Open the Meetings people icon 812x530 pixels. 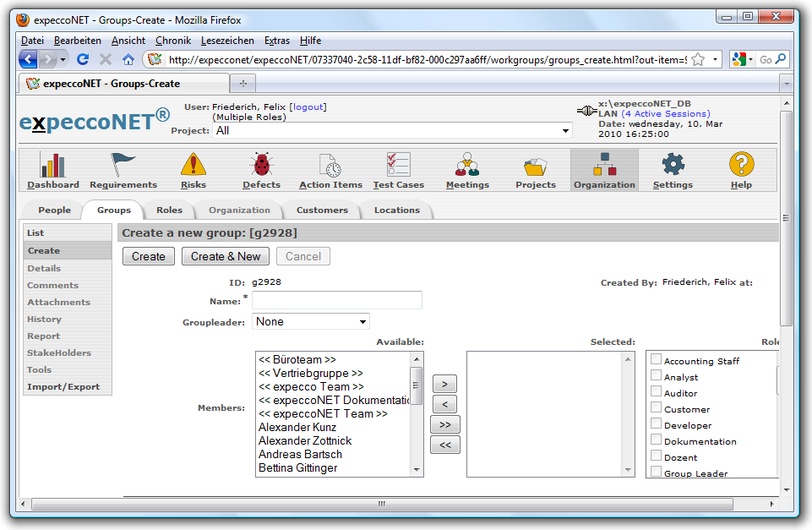pyautogui.click(x=467, y=165)
